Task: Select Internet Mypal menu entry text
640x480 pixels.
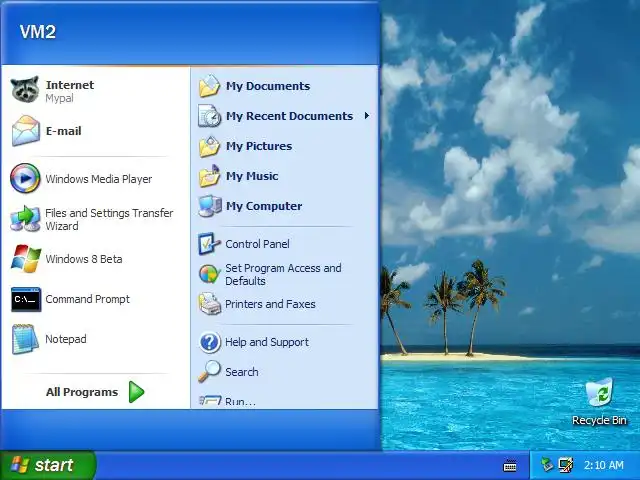Action: [70, 91]
